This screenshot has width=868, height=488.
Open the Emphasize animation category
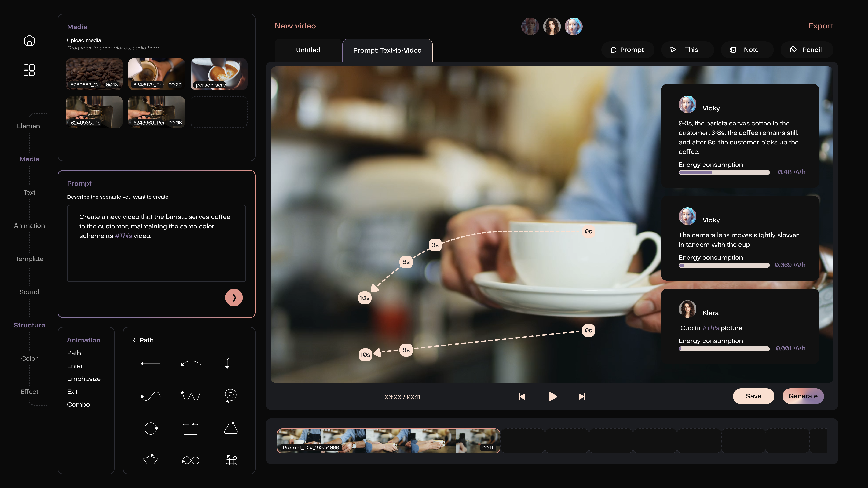point(84,379)
